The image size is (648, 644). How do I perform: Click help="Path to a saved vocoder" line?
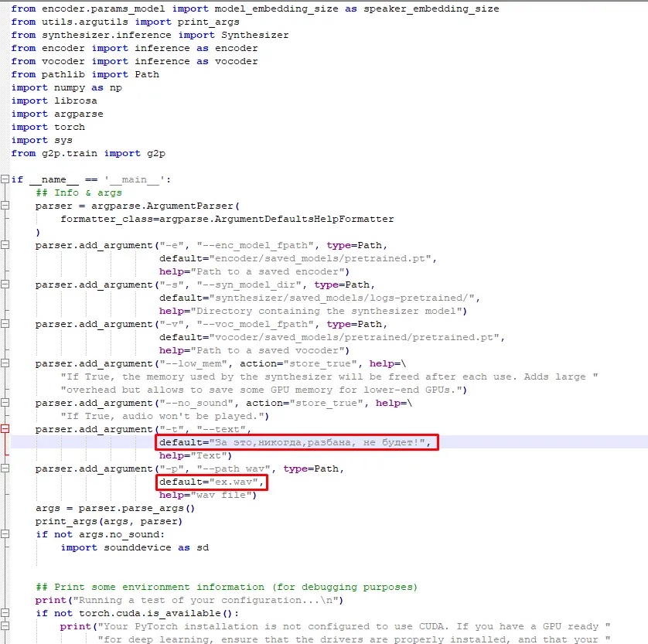(254, 351)
